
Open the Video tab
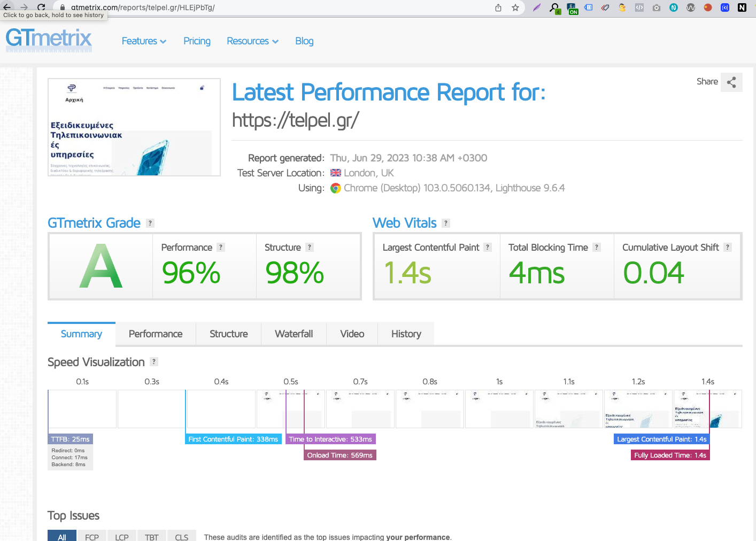click(352, 334)
